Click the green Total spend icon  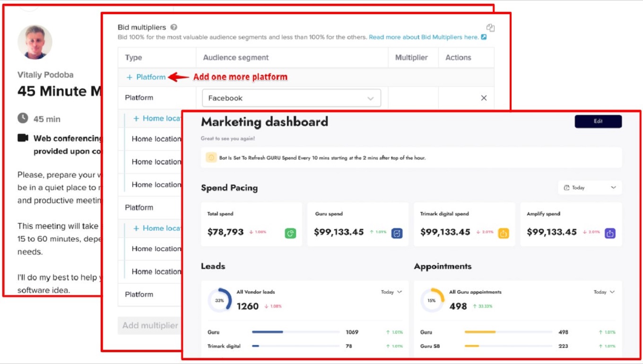click(290, 233)
